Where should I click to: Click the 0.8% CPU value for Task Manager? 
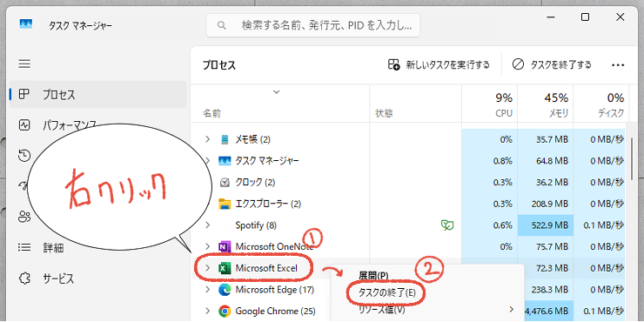tap(503, 161)
